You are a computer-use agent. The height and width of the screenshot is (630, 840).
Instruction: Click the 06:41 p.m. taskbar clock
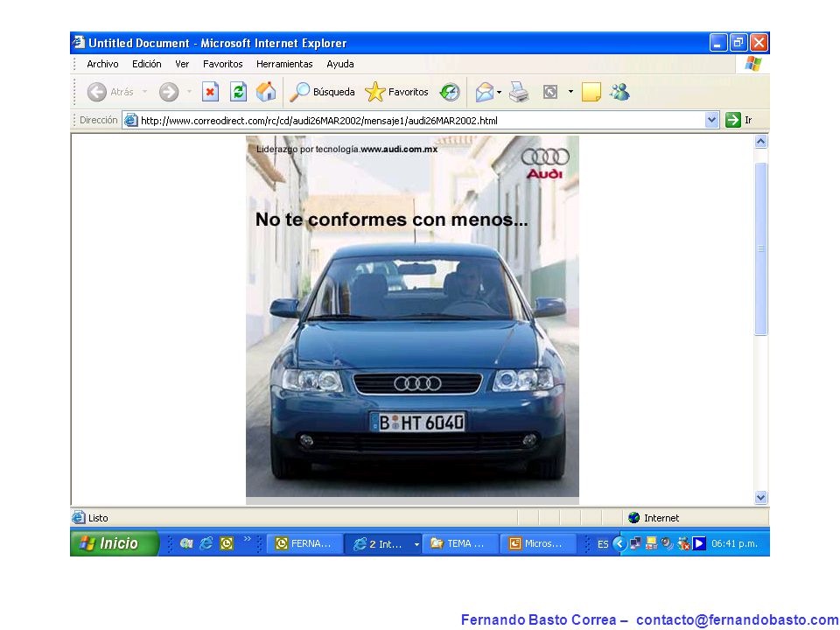[734, 543]
